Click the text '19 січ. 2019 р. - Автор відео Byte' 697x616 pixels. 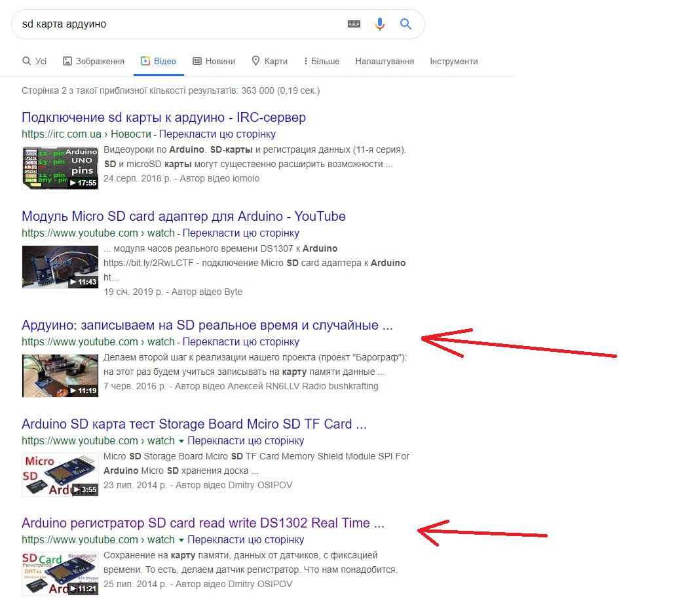173,292
